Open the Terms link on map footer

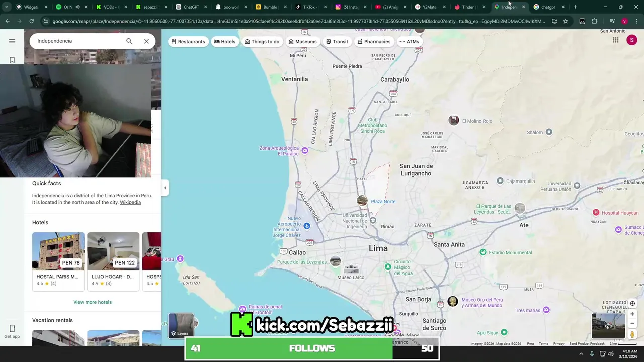coord(543,344)
